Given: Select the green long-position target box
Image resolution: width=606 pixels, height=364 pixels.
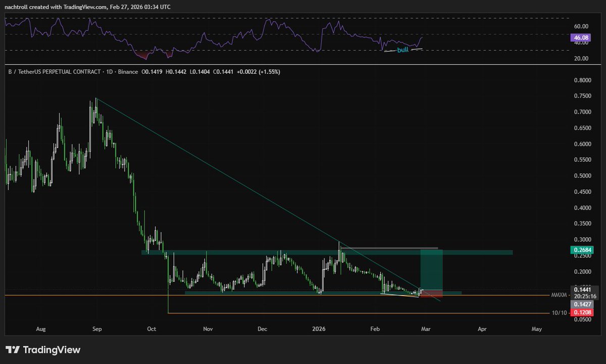Looking at the screenshot, I should pyautogui.click(x=431, y=270).
